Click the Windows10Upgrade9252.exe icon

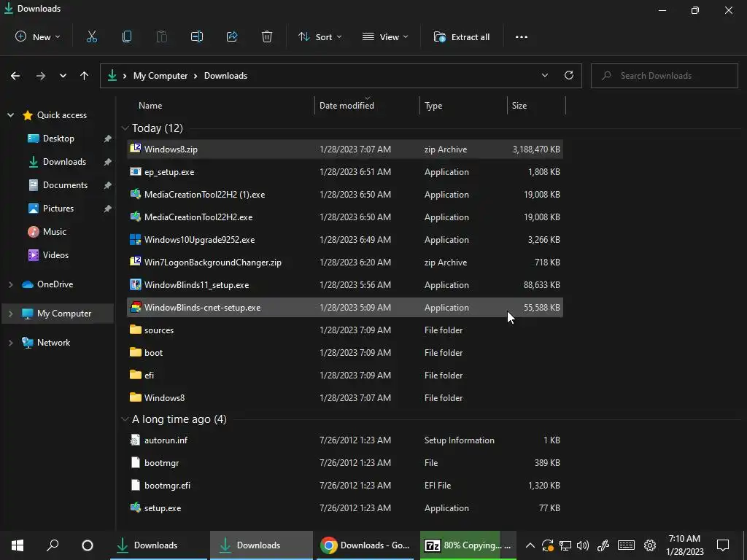point(135,239)
